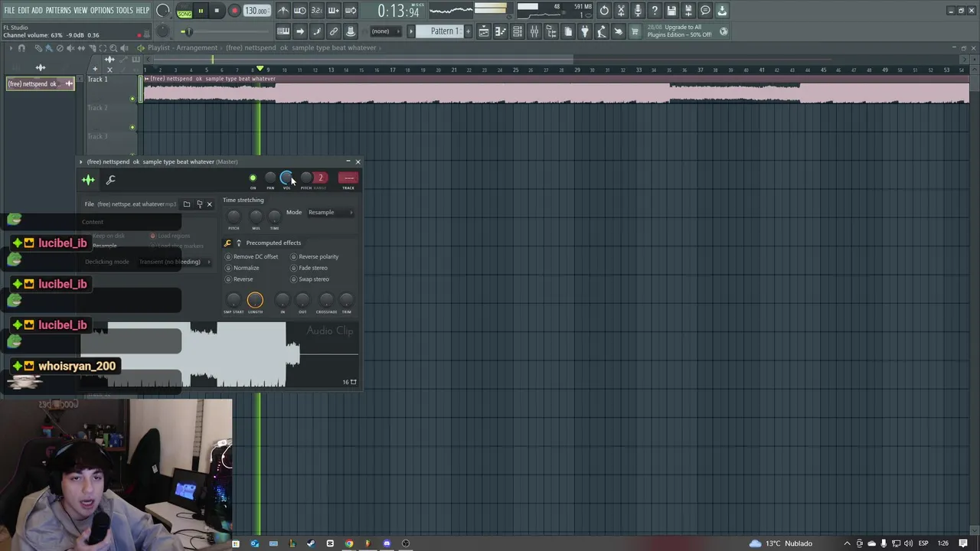Enable Reverse polarity option
This screenshot has width=980, height=551.
click(314, 256)
